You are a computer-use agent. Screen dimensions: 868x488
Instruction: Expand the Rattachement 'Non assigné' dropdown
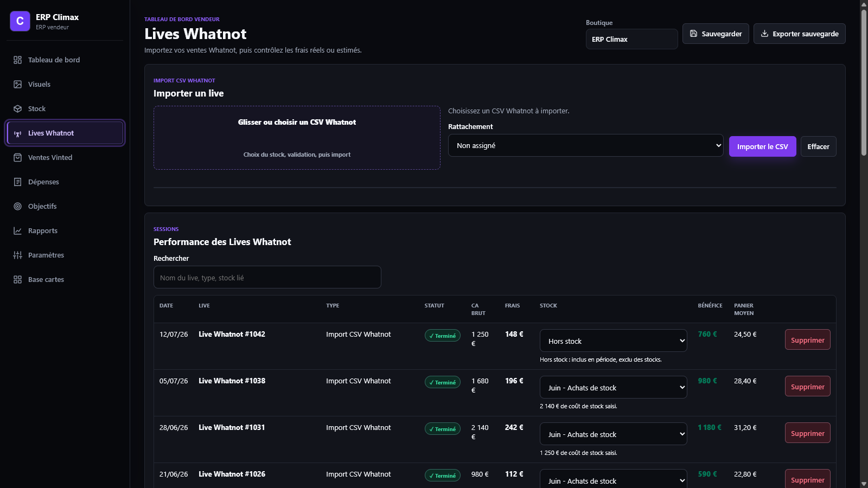[x=585, y=145]
